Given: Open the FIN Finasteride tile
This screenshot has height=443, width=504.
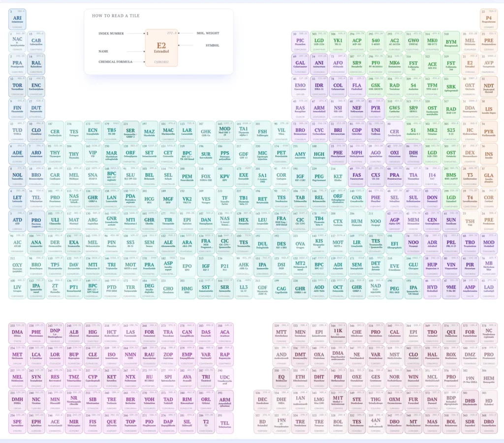Looking at the screenshot, I should (17, 109).
